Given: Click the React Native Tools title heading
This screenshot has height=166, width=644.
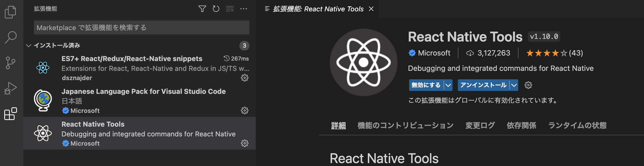Looking at the screenshot, I should pyautogui.click(x=465, y=36).
